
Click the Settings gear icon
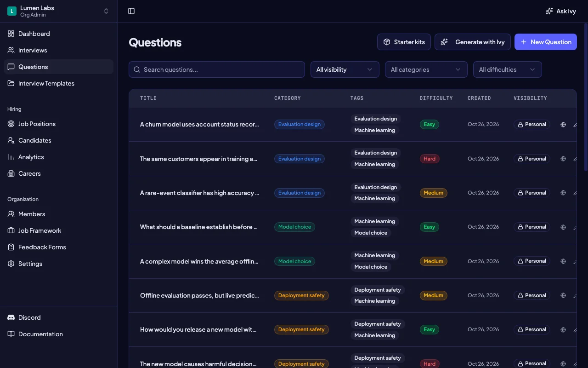tap(11, 264)
